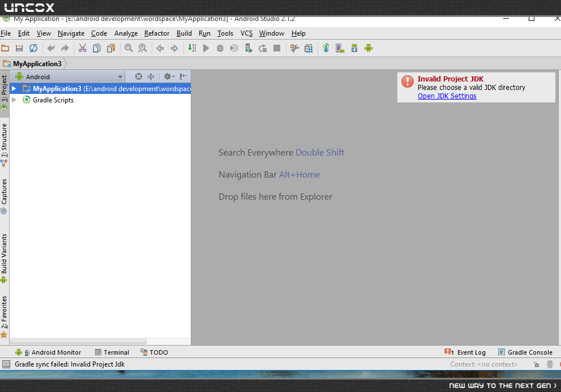The image size is (561, 392).
Task: Toggle the Captures side tab
Action: pos(5,196)
